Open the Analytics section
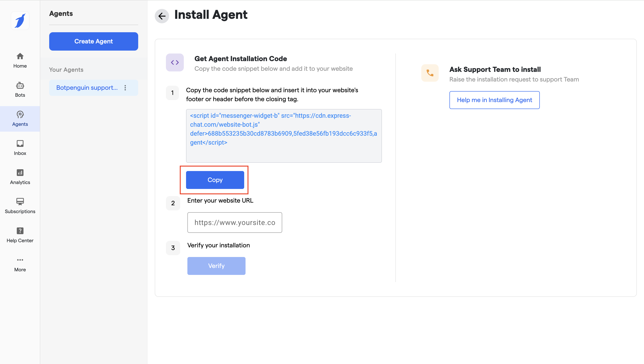Screen dimensions: 644x364 pyautogui.click(x=20, y=177)
